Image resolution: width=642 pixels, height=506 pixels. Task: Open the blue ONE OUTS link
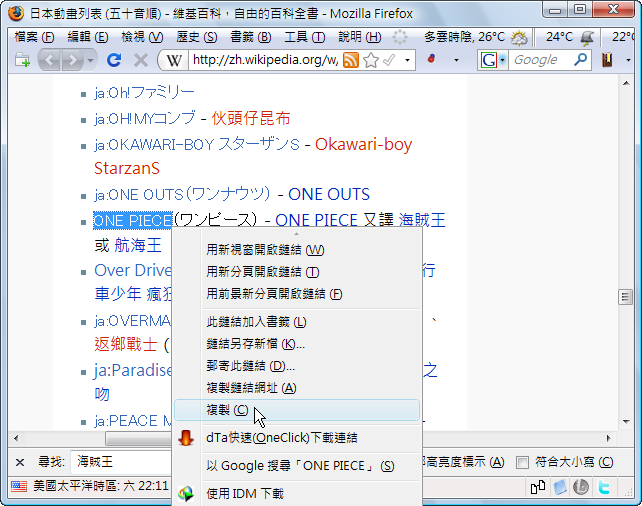pyautogui.click(x=329, y=194)
